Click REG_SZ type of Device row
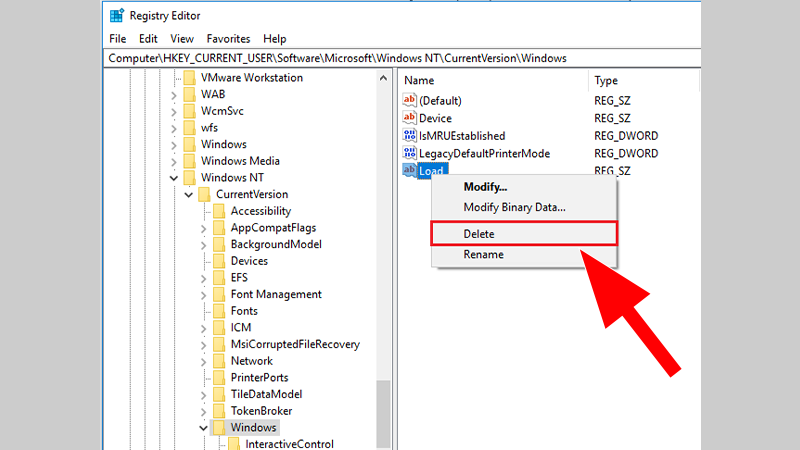Image resolution: width=800 pixels, height=450 pixels. pos(612,118)
